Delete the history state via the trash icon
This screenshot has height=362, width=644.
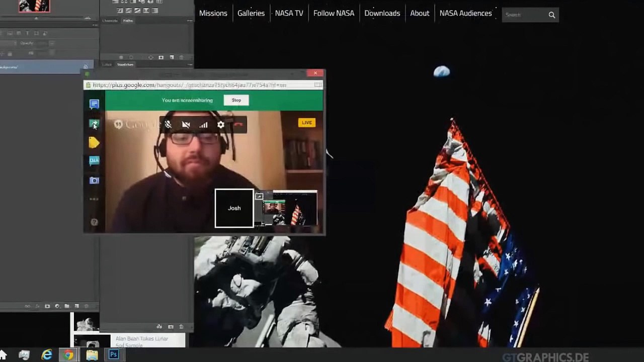click(x=181, y=327)
